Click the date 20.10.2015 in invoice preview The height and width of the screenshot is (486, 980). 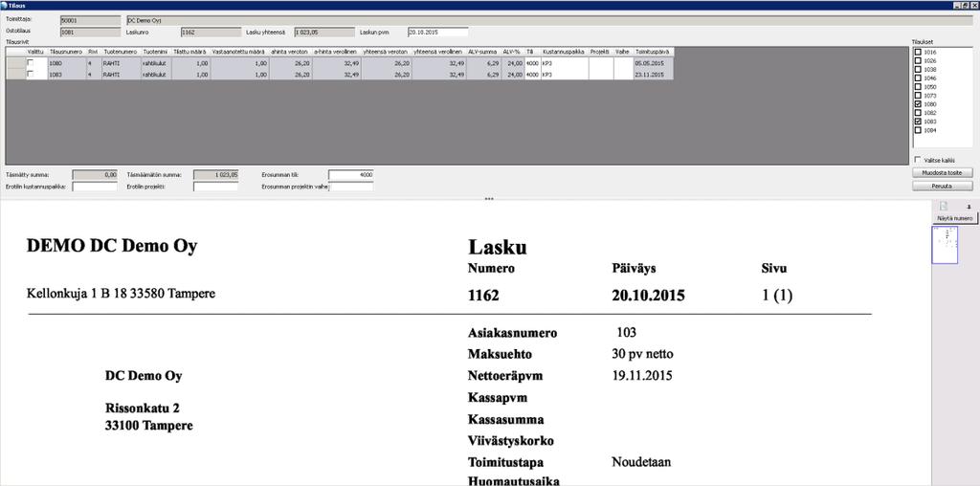tap(648, 297)
